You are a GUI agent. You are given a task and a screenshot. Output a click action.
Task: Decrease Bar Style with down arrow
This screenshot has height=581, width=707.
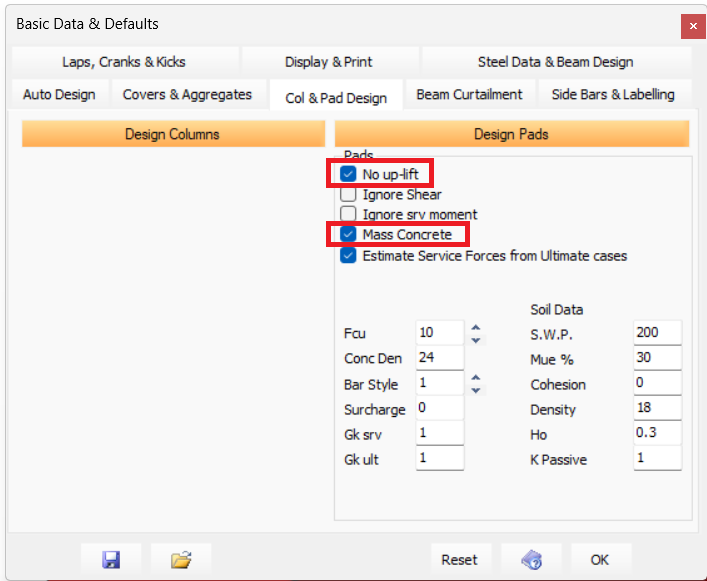[476, 390]
